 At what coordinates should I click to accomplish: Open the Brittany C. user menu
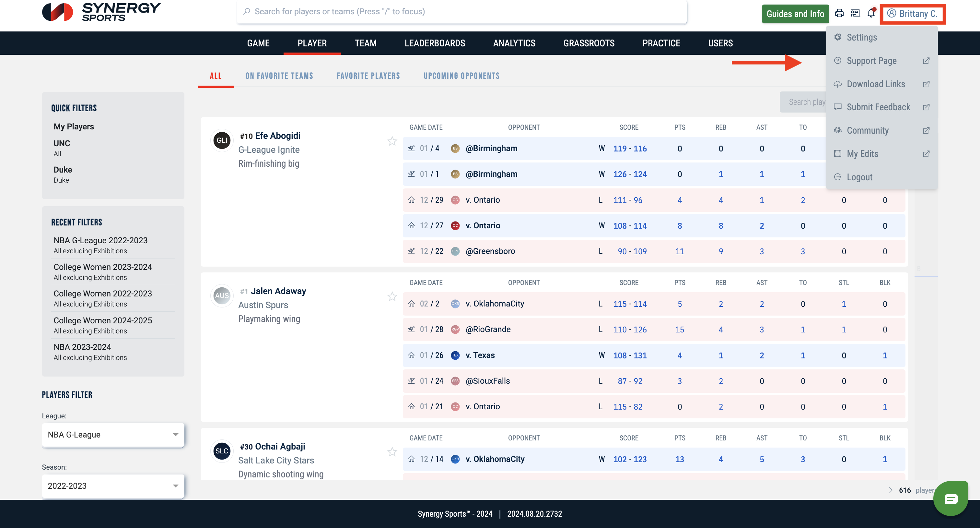click(912, 14)
